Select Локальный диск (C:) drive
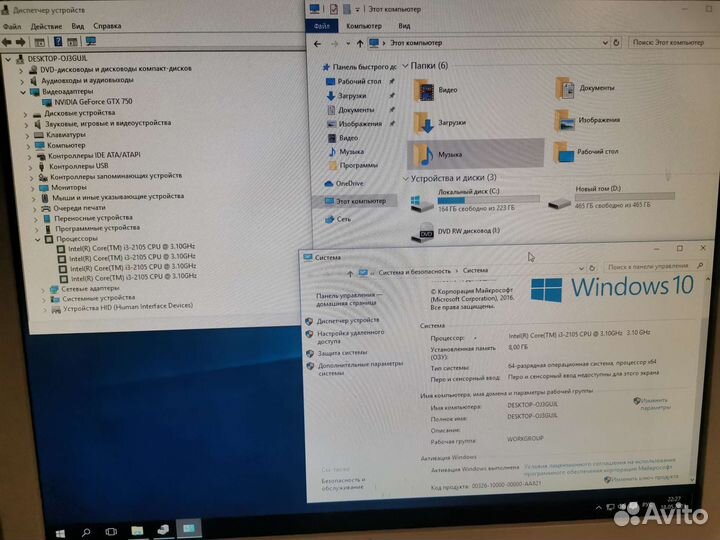Screen dimensions: 720x540 point(476,200)
